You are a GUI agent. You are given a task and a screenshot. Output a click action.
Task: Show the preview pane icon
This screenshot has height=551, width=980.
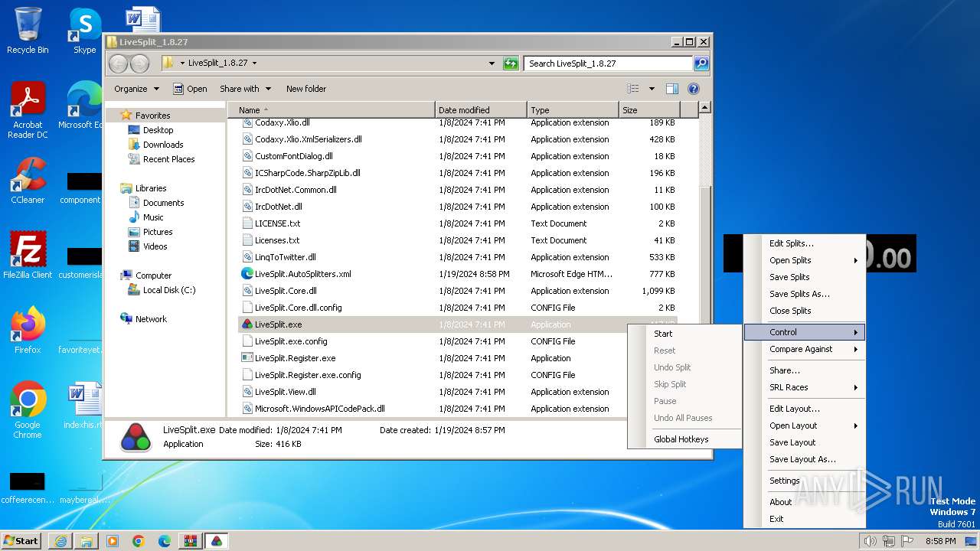671,89
